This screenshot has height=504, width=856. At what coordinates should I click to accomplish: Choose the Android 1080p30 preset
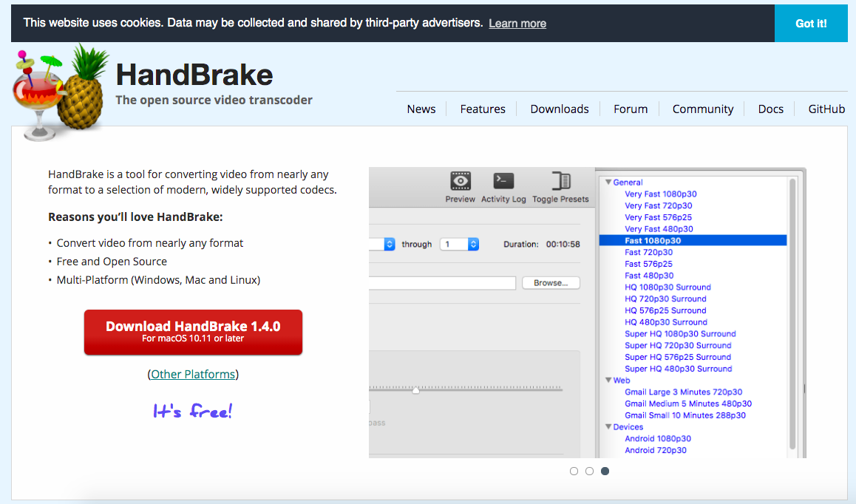[658, 438]
